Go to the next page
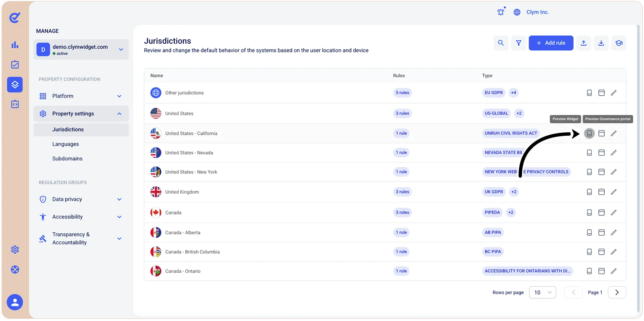Screen dimensions: 644x321 coord(617,292)
